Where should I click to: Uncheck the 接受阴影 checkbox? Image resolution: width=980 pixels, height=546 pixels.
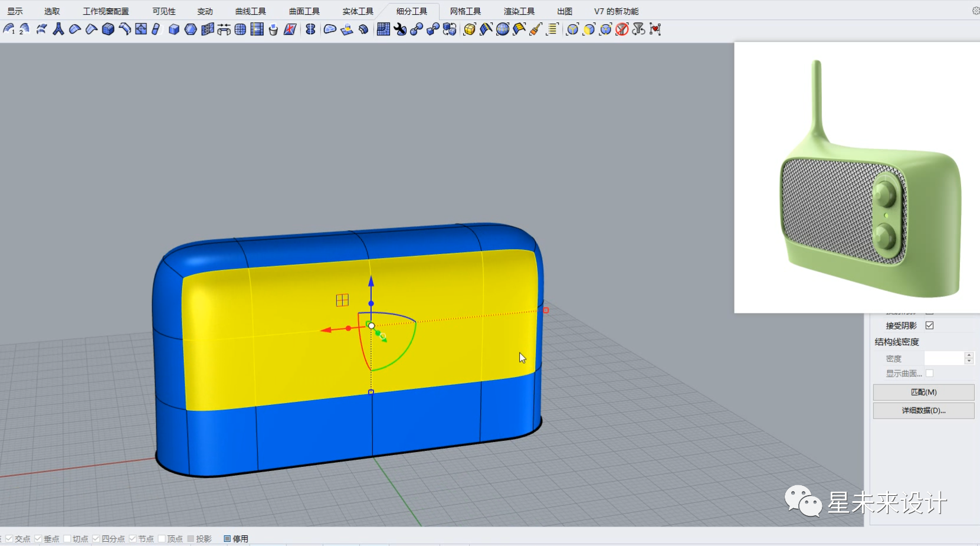[x=930, y=325]
